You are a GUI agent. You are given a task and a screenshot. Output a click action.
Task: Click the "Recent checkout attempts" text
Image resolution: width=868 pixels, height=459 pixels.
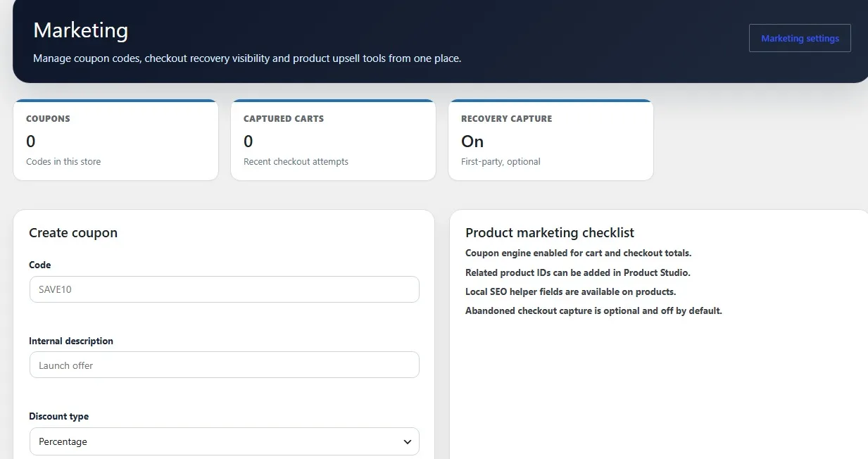pos(296,162)
